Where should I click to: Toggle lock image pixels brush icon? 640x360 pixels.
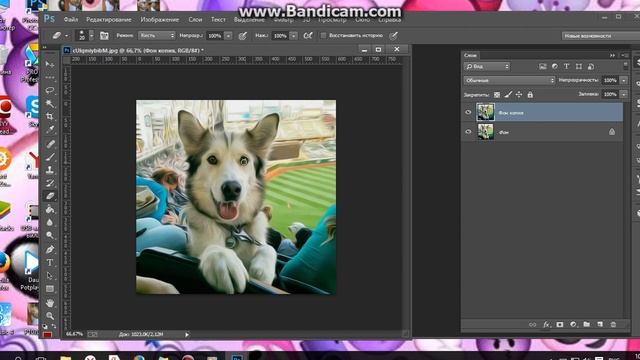(508, 95)
